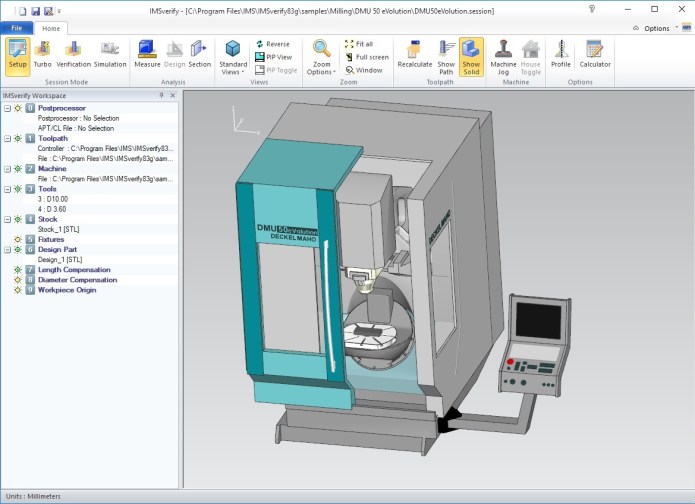695x504 pixels.
Task: Select the Postprocessor step
Action: tap(62, 108)
